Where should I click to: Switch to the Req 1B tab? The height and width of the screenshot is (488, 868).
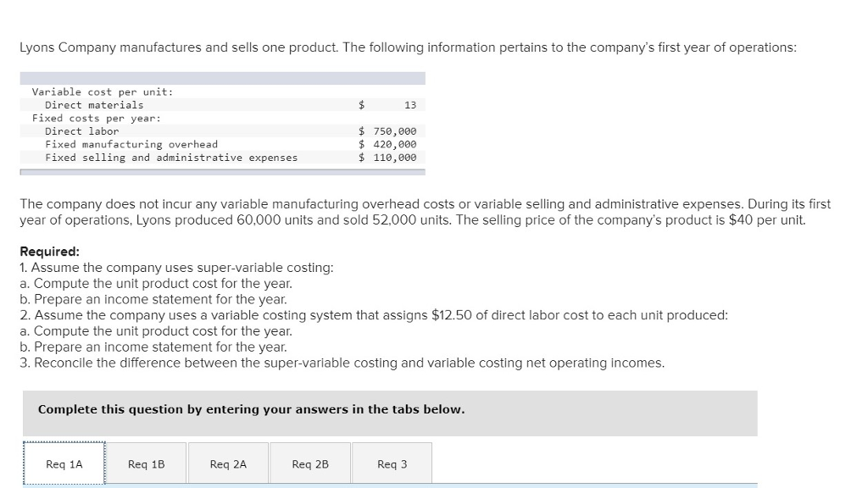click(145, 463)
